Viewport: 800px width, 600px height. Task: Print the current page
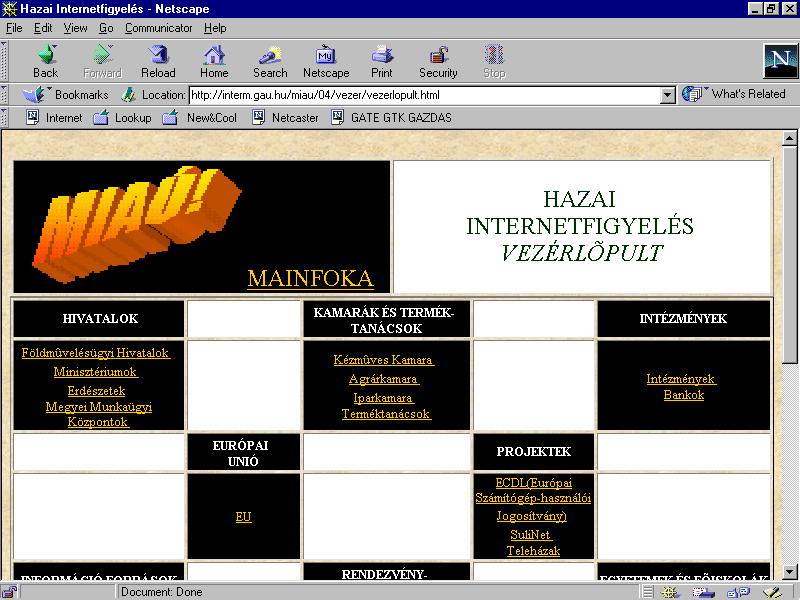[382, 61]
